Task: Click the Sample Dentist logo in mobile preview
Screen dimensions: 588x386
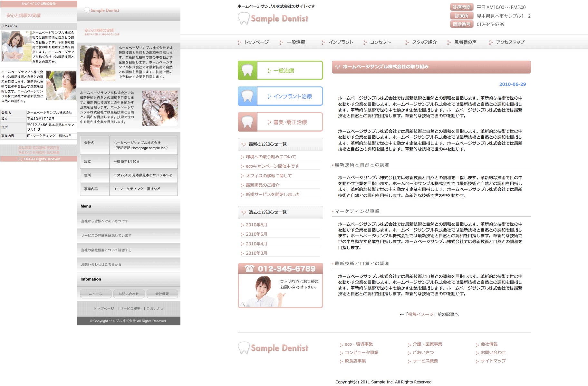Action: point(102,10)
